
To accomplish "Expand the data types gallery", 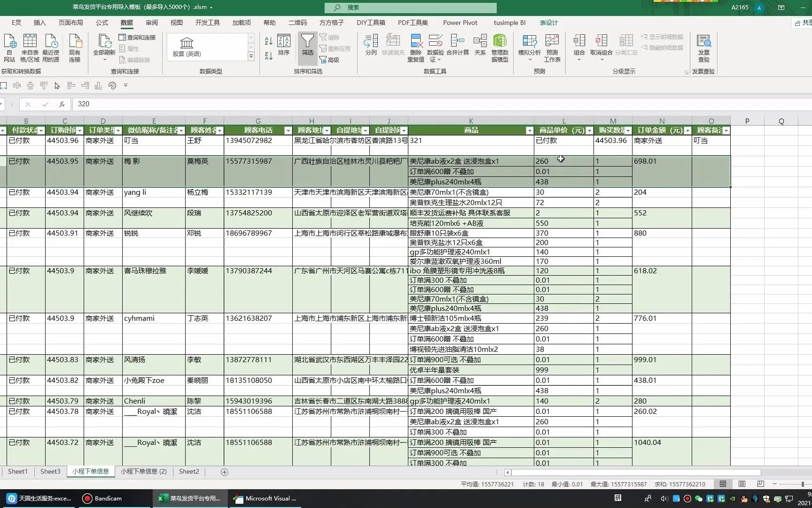I will click(251, 56).
